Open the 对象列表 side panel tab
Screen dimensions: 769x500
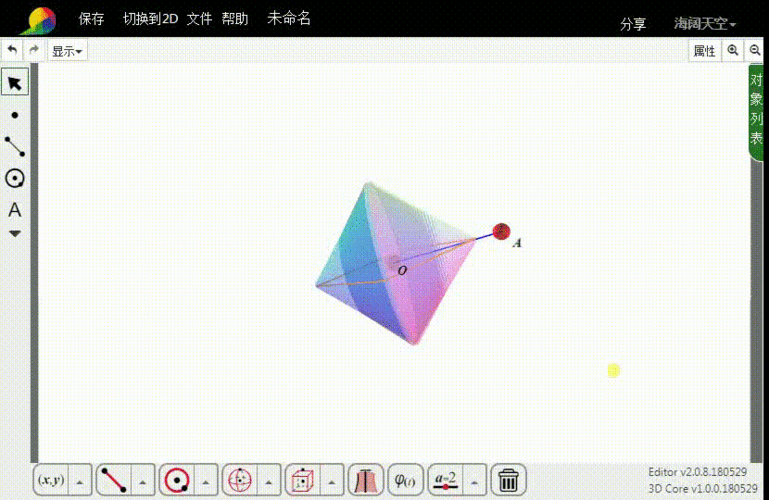(757, 110)
